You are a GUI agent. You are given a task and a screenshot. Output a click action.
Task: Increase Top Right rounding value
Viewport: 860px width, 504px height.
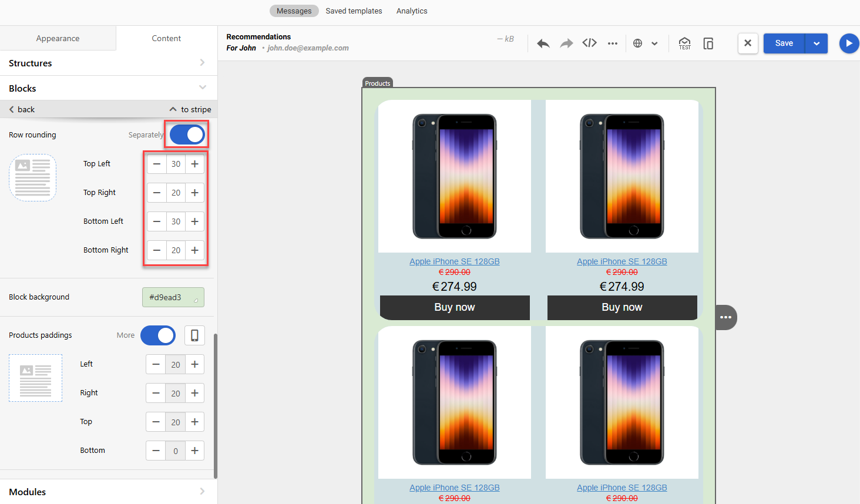point(195,193)
